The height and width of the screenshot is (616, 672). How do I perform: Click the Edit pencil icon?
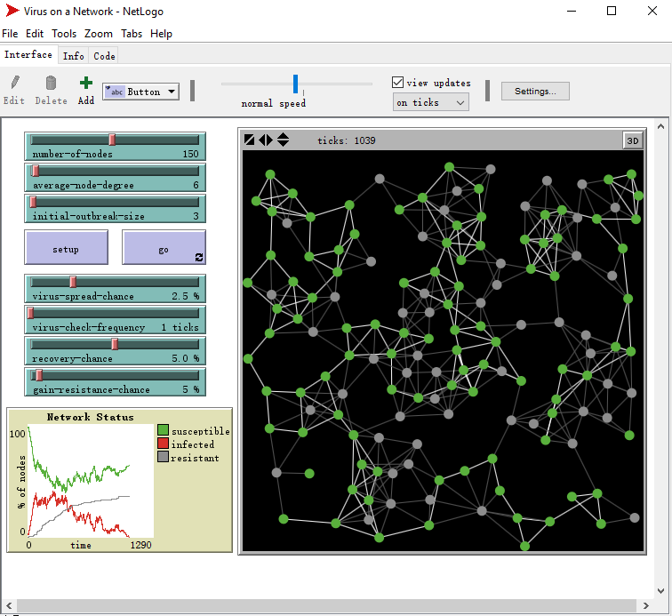(x=15, y=83)
